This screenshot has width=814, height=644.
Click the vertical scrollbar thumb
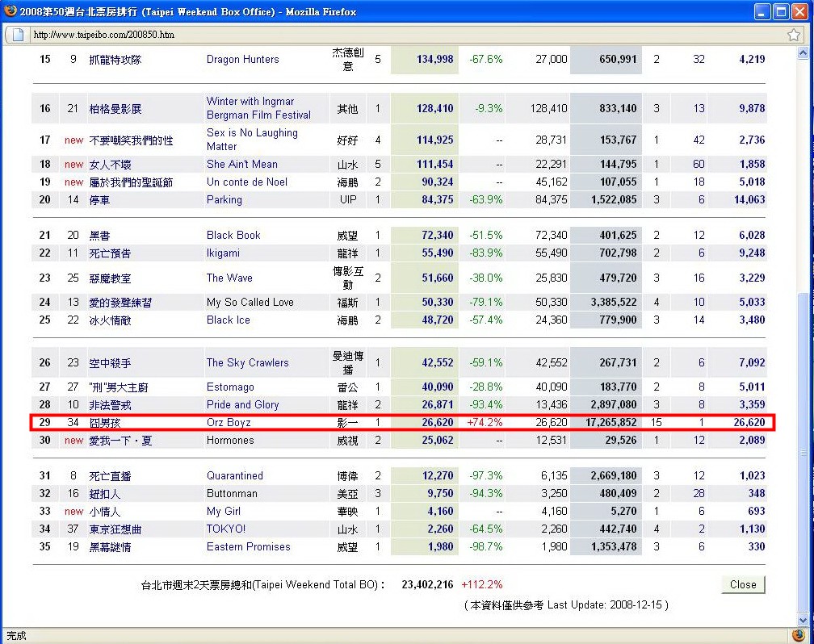click(803, 451)
